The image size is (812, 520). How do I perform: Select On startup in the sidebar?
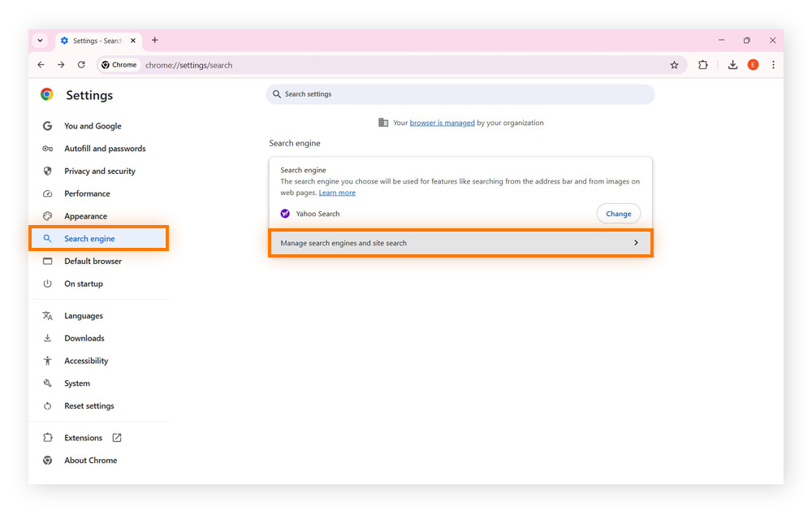(x=84, y=284)
